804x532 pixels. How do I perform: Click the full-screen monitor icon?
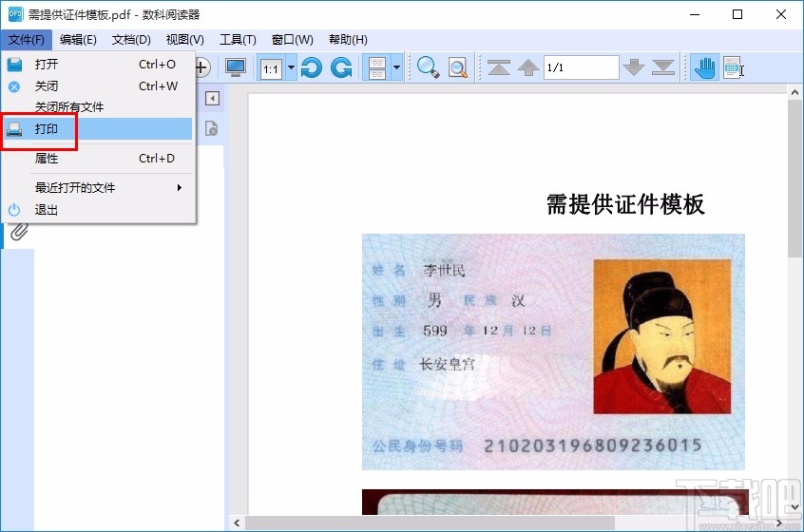pos(236,67)
